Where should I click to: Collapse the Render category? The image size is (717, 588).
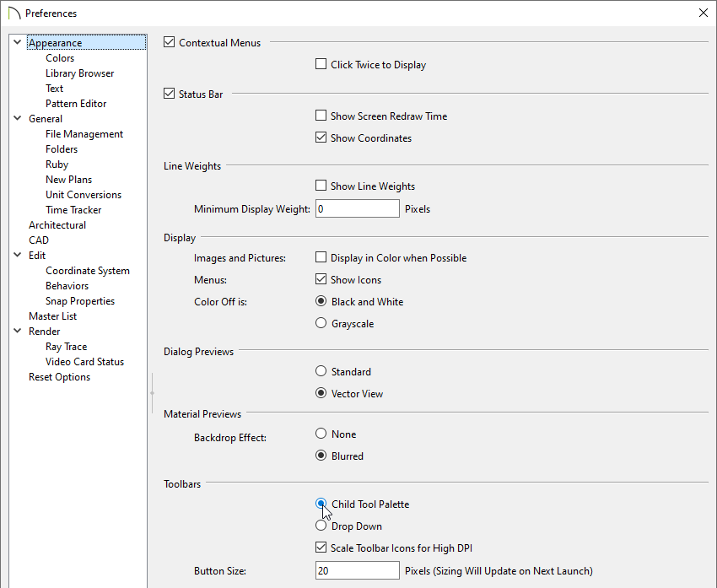(x=17, y=331)
